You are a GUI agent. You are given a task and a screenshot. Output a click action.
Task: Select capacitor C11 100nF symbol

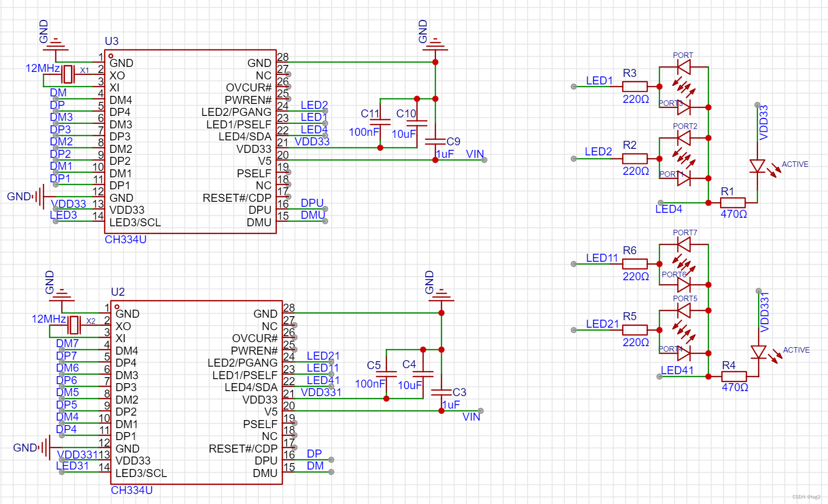click(x=380, y=123)
